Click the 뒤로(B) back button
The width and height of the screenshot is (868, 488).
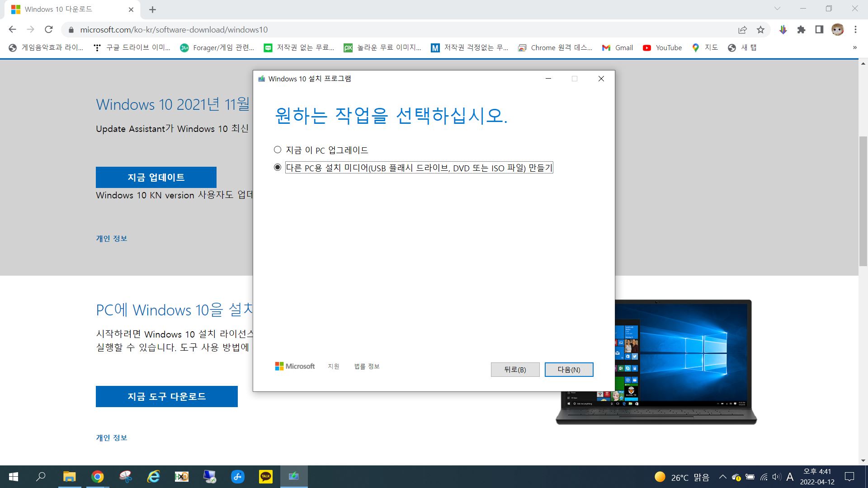coord(515,370)
